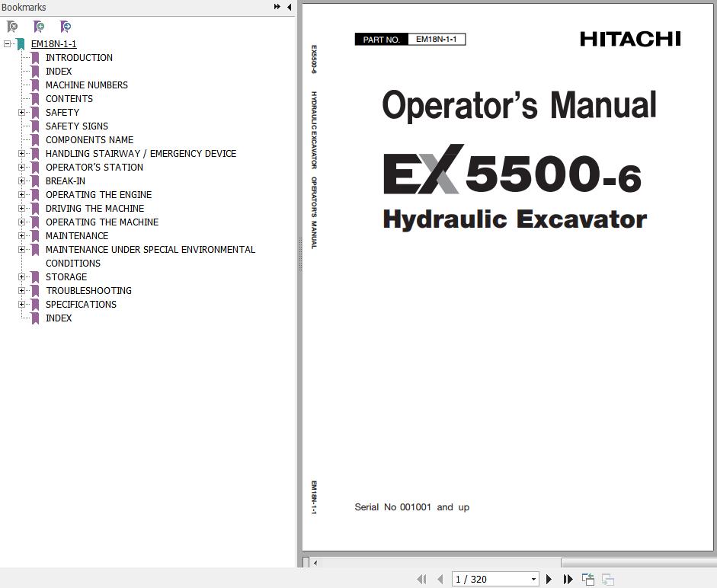The width and height of the screenshot is (717, 588).
Task: Click the 'Serial No 001001 and up' text
Action: tap(412, 507)
